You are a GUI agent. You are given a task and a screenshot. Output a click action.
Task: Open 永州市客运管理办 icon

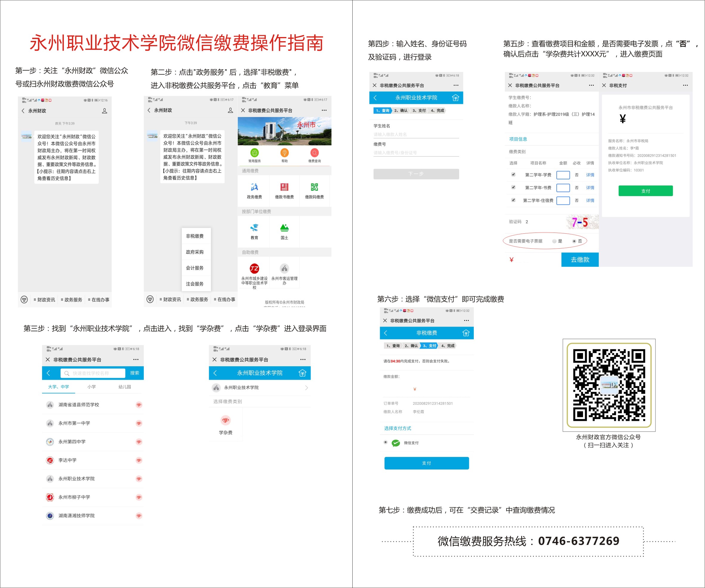point(284,268)
